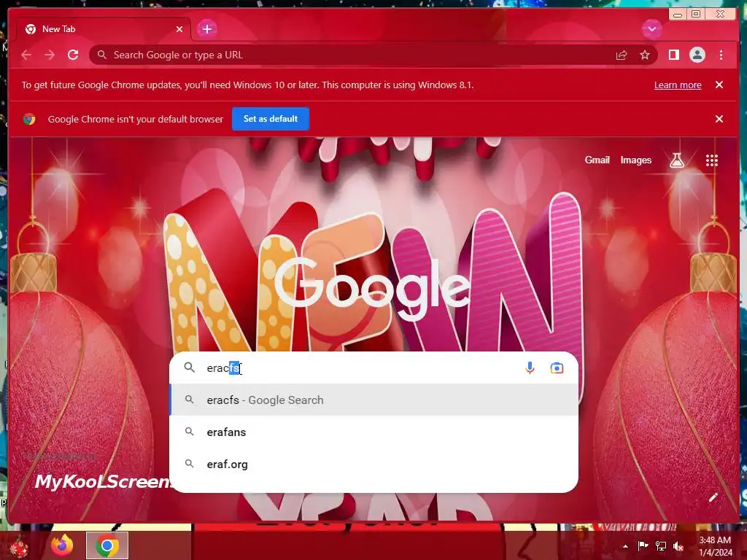Select the New Tab tab

(104, 29)
